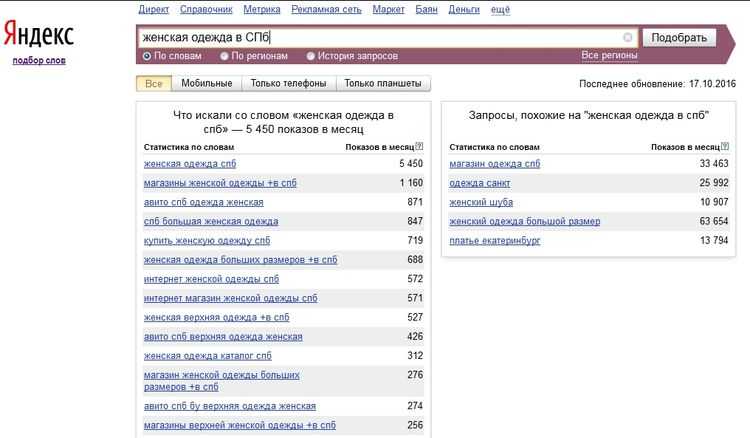This screenshot has height=438, width=750.
Task: Click the Что искали со словом heading
Action: pos(283,122)
